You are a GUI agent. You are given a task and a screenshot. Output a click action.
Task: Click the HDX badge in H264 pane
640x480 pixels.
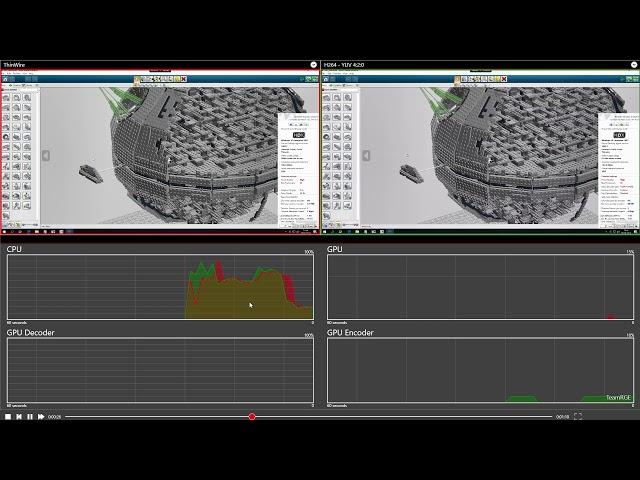[x=619, y=135]
